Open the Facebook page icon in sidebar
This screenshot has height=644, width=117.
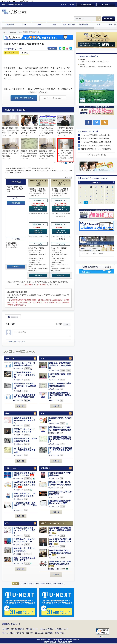coord(88,122)
